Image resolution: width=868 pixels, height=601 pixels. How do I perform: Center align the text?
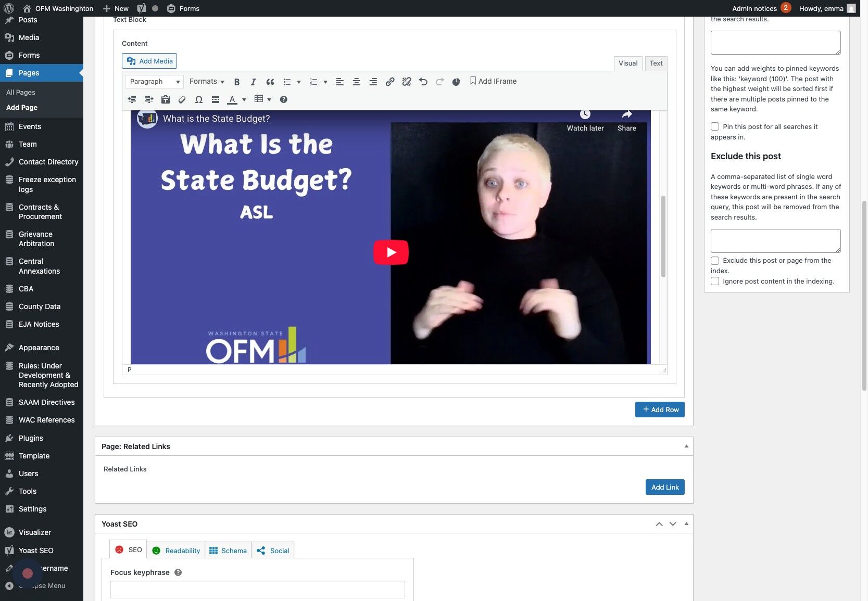pyautogui.click(x=357, y=82)
